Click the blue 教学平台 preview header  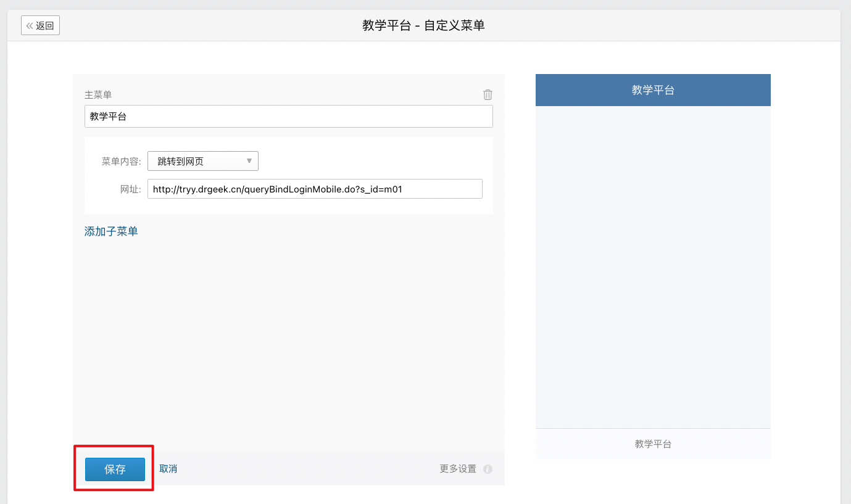coord(653,90)
